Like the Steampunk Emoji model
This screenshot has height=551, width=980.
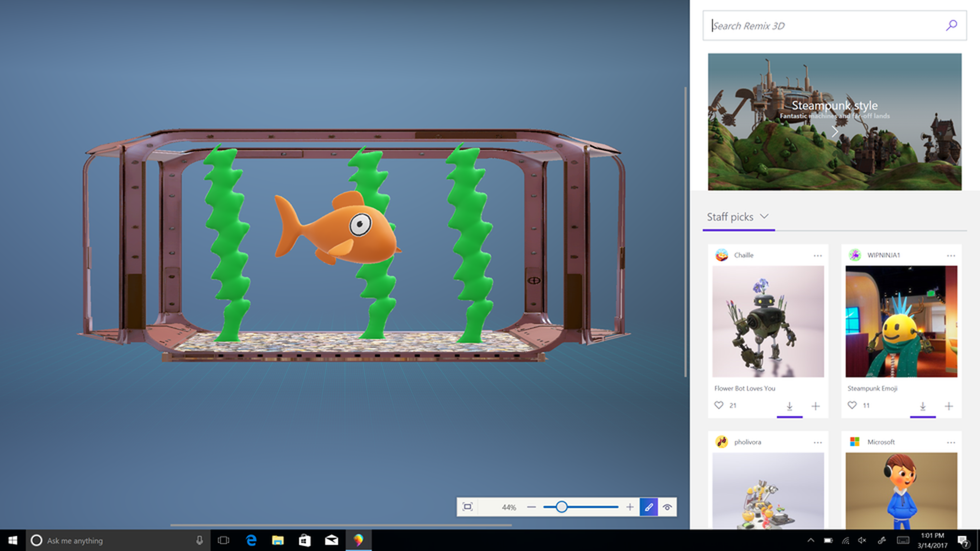[852, 405]
